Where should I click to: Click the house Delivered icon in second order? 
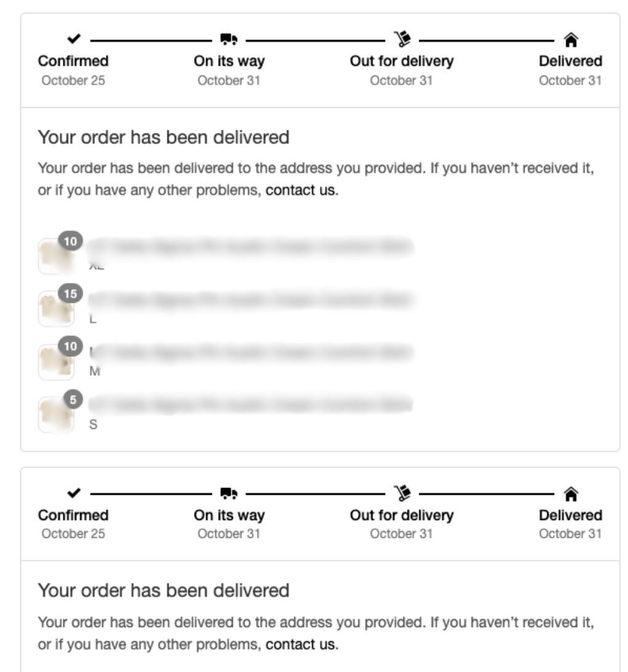pos(570,494)
